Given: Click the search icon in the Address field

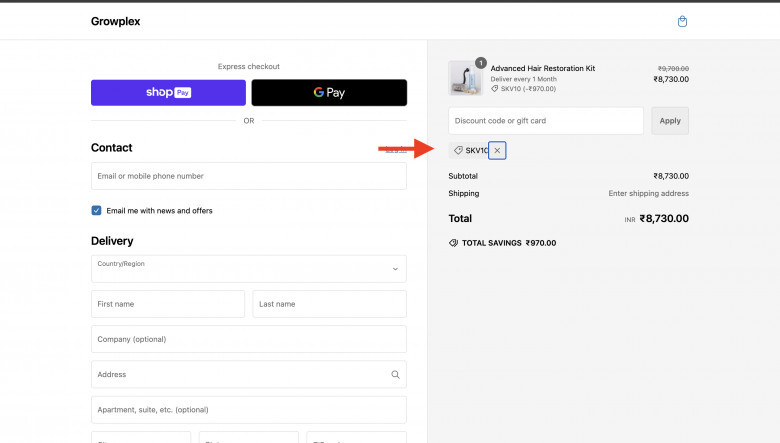Looking at the screenshot, I should click(x=395, y=374).
